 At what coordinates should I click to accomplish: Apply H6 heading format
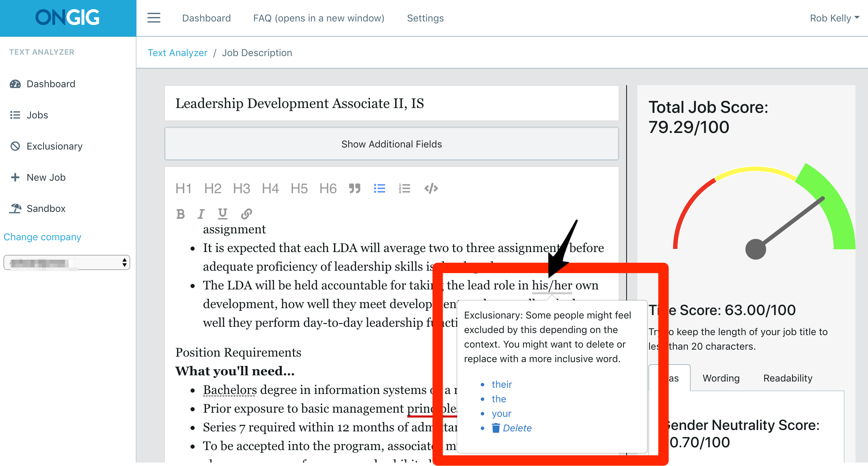pos(328,188)
